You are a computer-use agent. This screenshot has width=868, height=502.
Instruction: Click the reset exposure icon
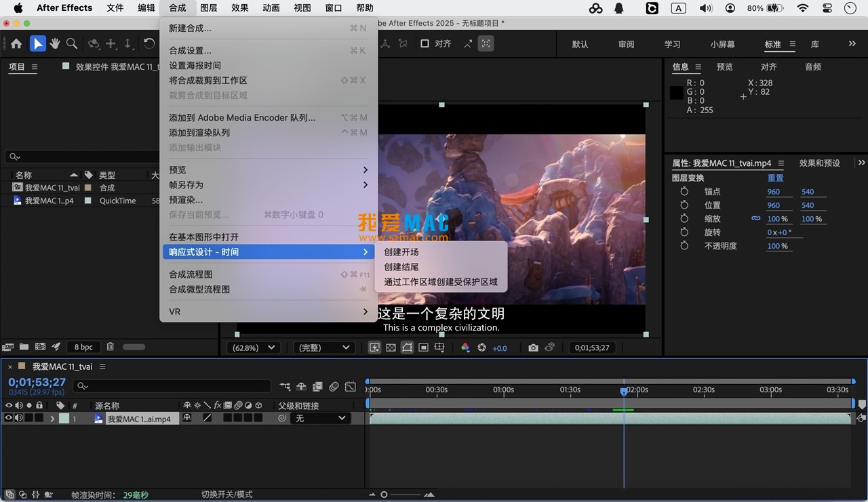click(x=482, y=348)
